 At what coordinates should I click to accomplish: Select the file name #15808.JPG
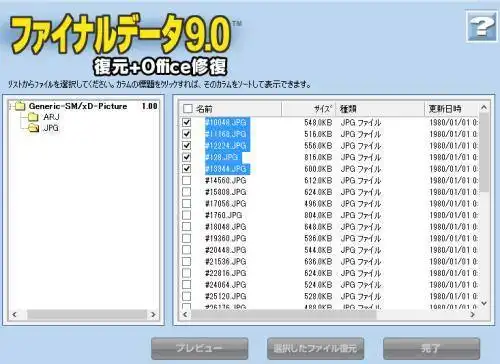tap(226, 192)
